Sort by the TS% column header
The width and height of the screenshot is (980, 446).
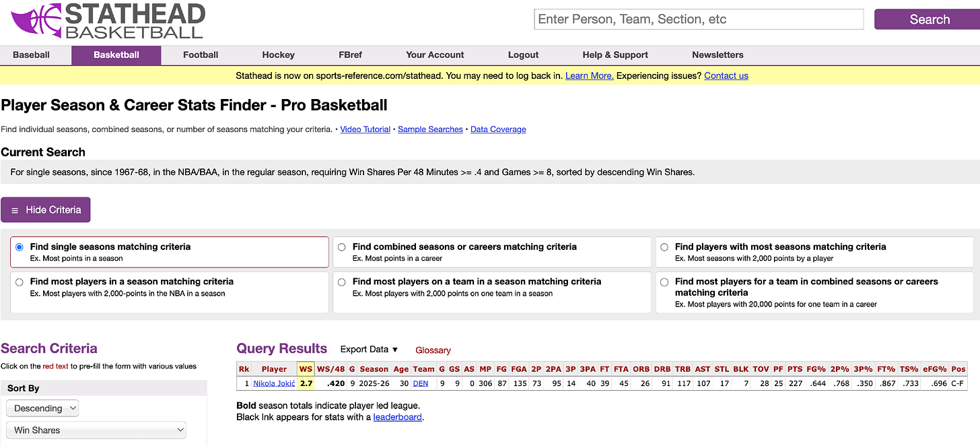(908, 369)
